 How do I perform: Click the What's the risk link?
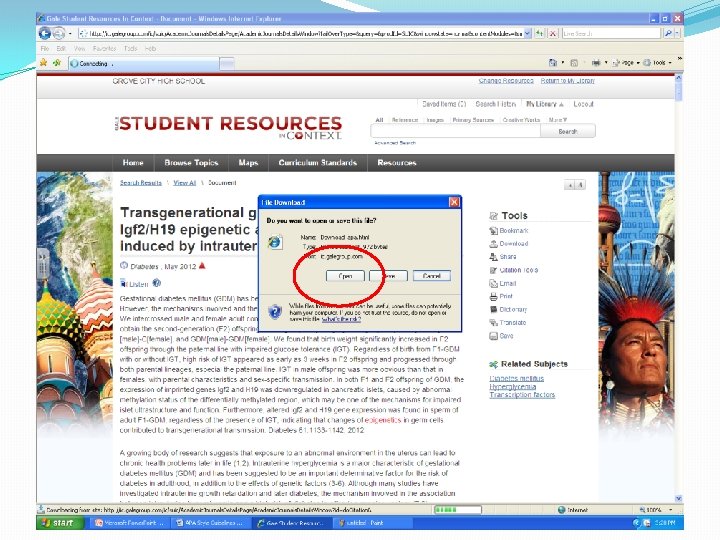click(x=341, y=319)
